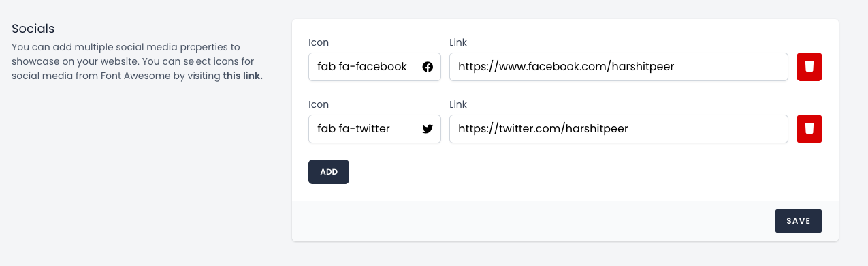
Task: Click the Twitter bird icon in second row
Action: pos(428,128)
